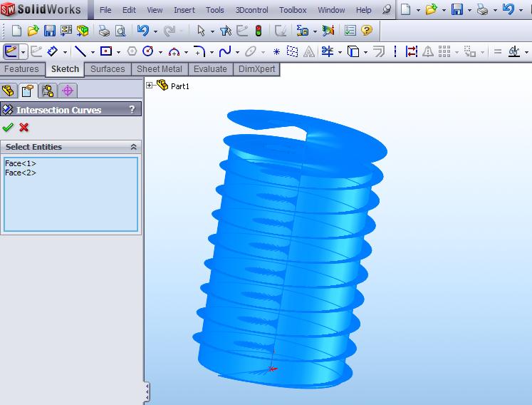Click the Sketch Text tool
The image size is (532, 405).
click(309, 51)
